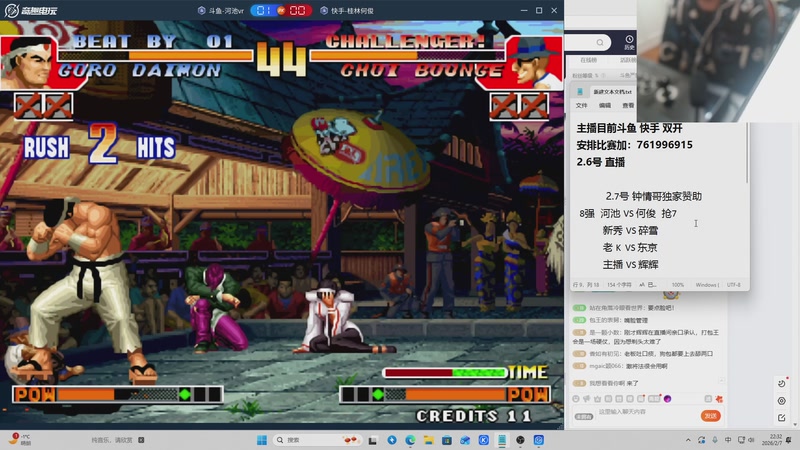The image size is (800, 450).
Task: Open the dark round app icon in the taskbar
Action: (x=520, y=440)
